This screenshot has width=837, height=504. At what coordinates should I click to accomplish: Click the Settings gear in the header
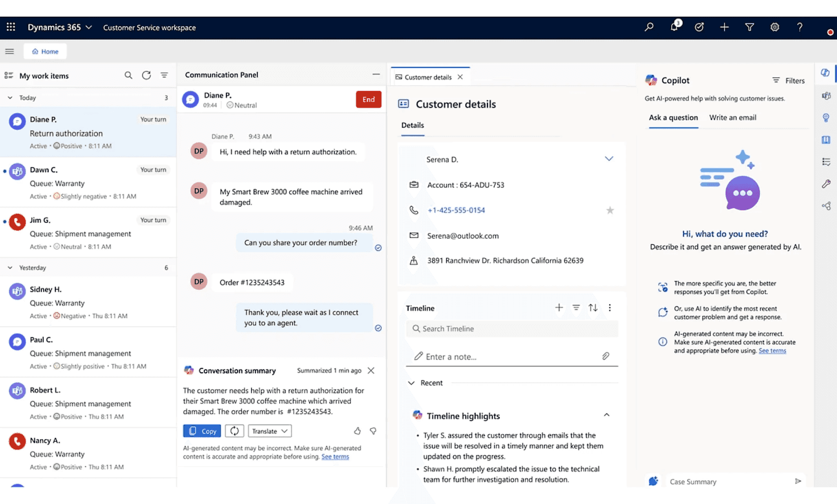[x=775, y=27]
